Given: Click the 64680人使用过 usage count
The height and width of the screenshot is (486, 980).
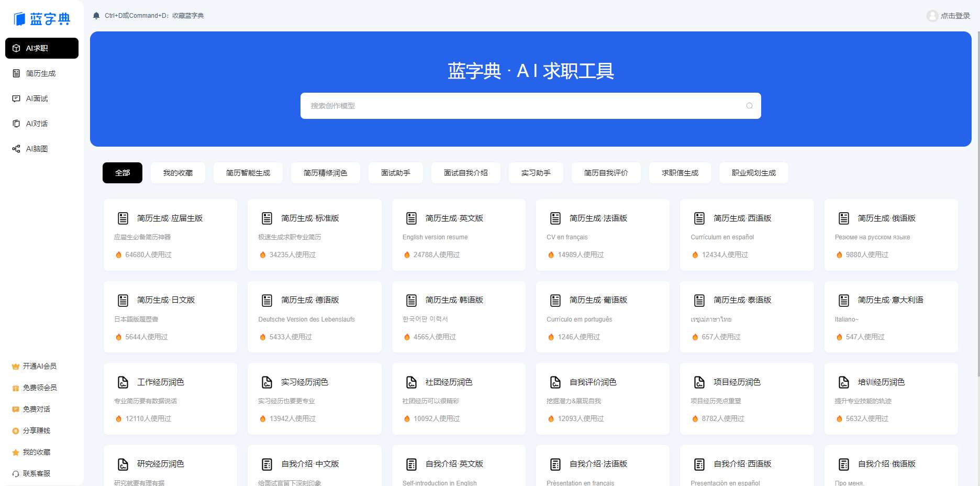Looking at the screenshot, I should (x=148, y=255).
